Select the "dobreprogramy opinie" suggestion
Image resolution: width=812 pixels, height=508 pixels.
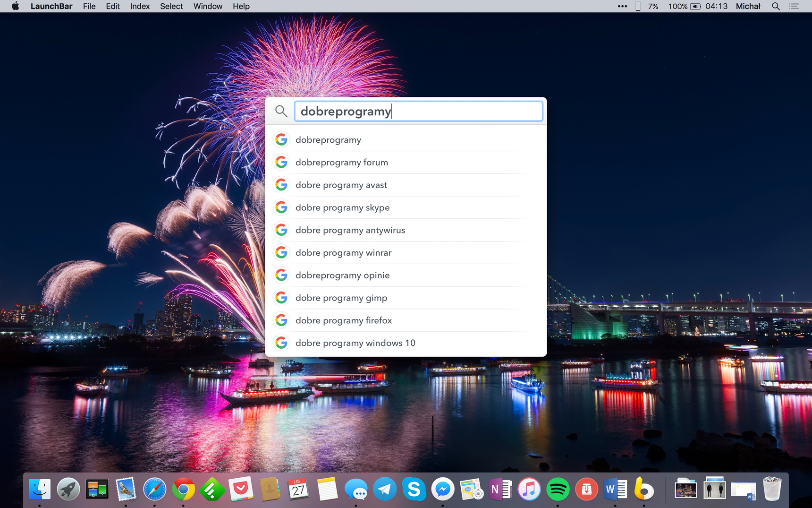click(406, 276)
